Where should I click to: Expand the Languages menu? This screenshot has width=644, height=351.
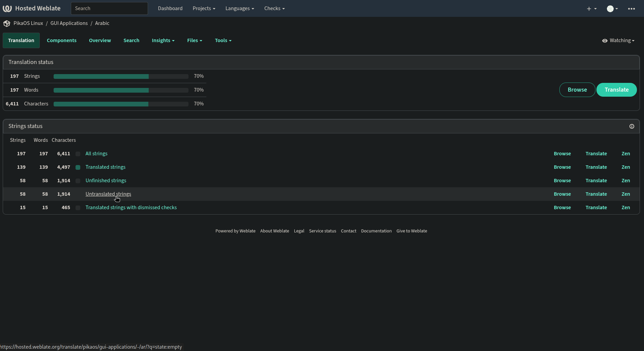click(x=240, y=8)
